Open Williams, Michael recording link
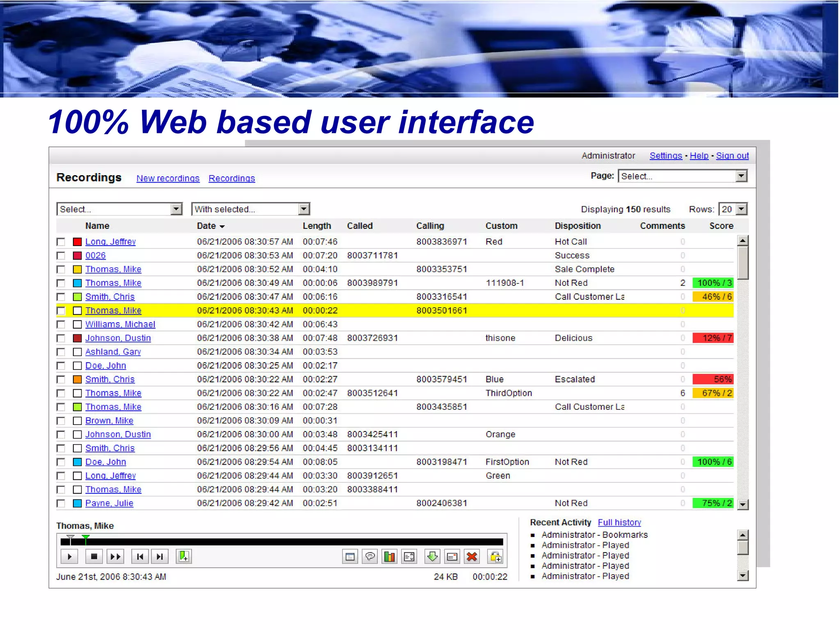The width and height of the screenshot is (840, 630). pyautogui.click(x=120, y=324)
